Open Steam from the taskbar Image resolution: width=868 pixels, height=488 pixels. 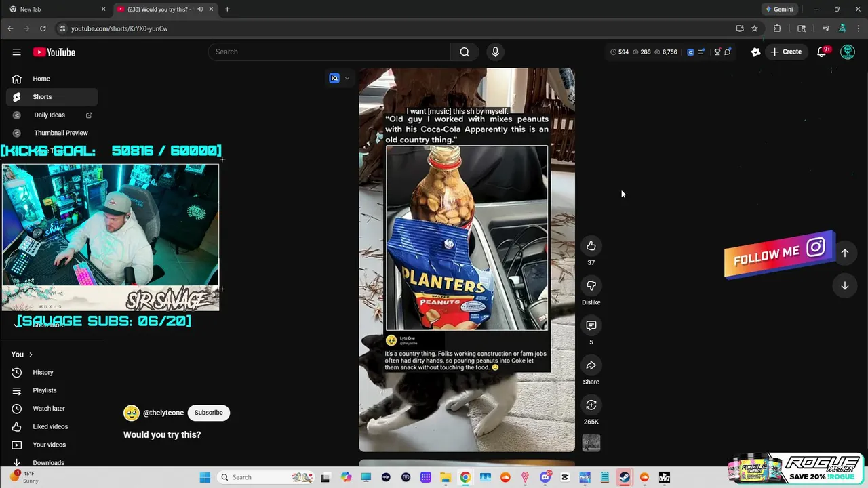(x=625, y=477)
